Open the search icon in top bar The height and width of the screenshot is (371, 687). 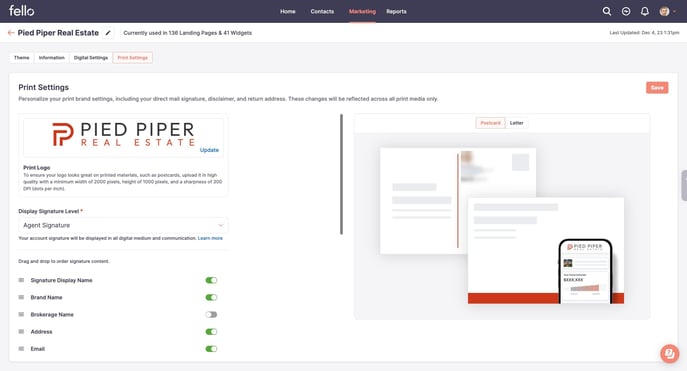606,11
